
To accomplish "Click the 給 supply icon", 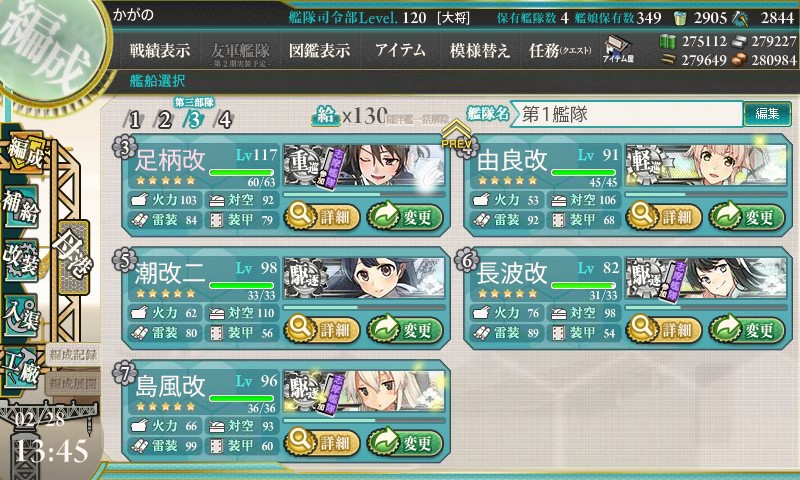I will point(325,115).
